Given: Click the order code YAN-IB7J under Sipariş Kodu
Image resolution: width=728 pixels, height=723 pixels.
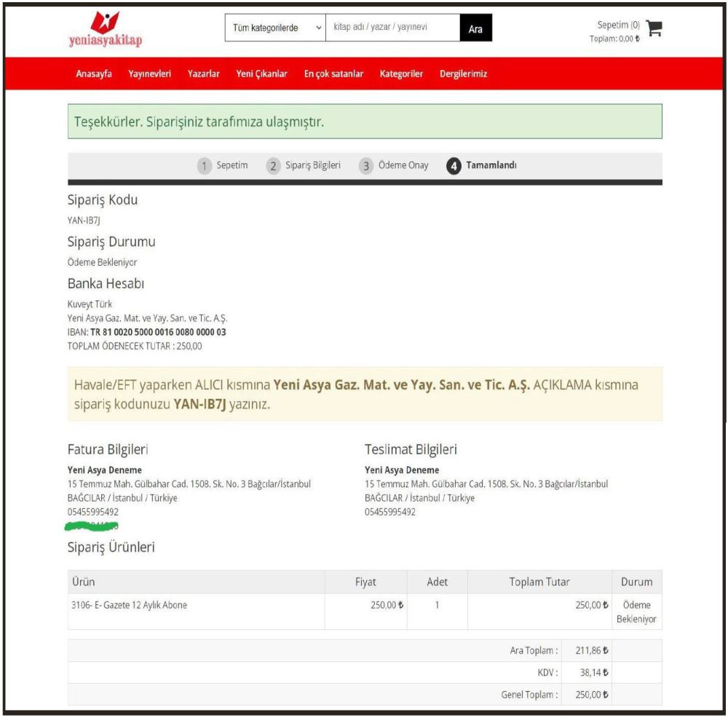Looking at the screenshot, I should (84, 221).
